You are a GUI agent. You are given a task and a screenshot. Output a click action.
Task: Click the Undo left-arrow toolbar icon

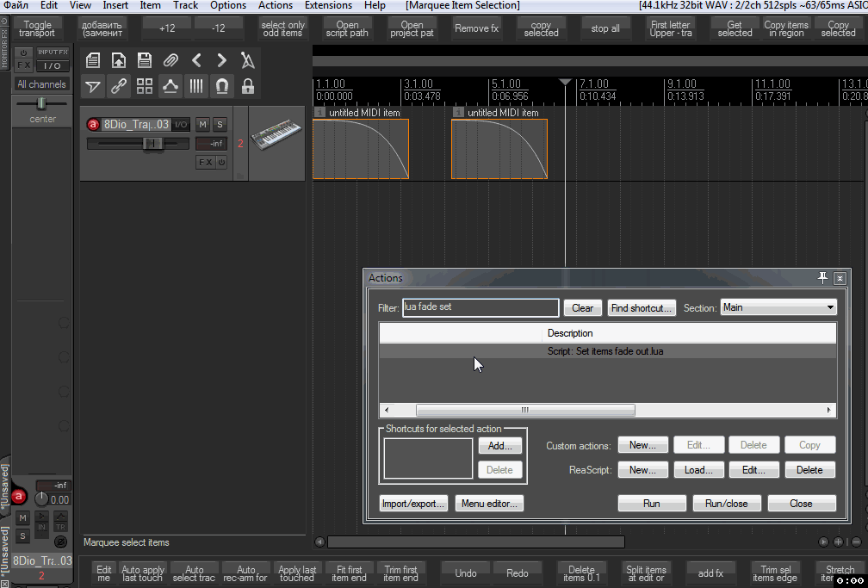pos(196,60)
